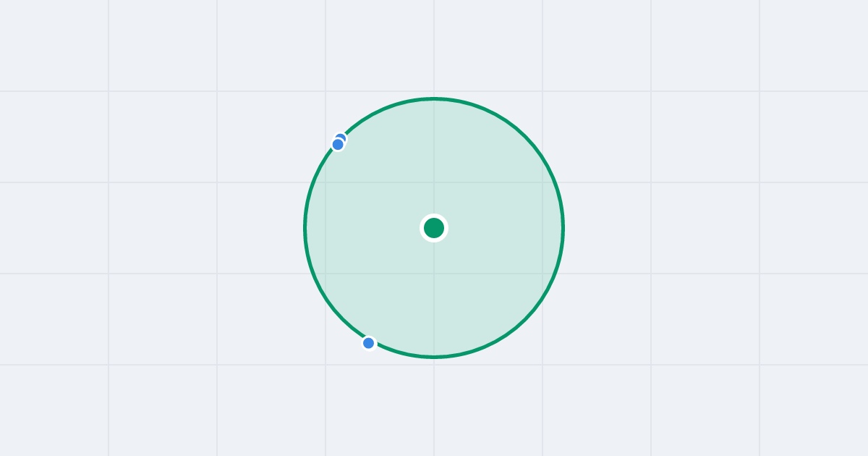Click the green center point of the circle
Viewport: 868px width, 456px height.
pyautogui.click(x=434, y=228)
